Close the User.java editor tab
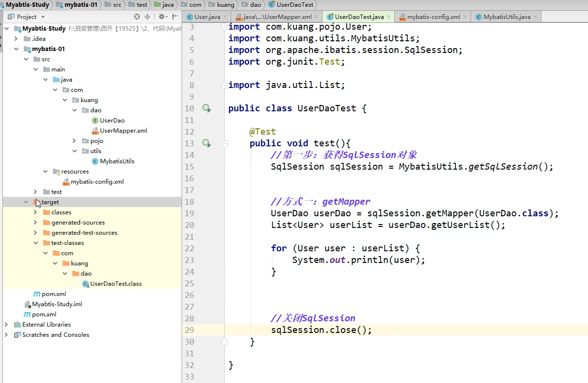 pyautogui.click(x=225, y=17)
